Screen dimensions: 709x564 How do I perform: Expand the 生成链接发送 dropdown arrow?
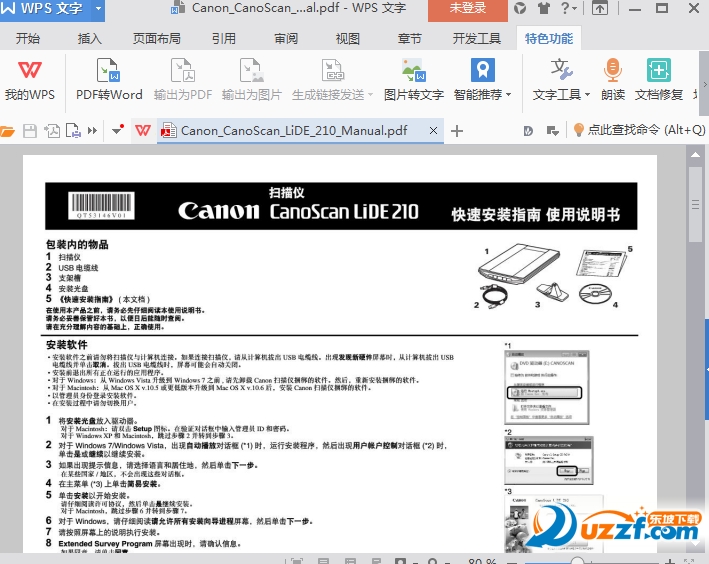[370, 95]
